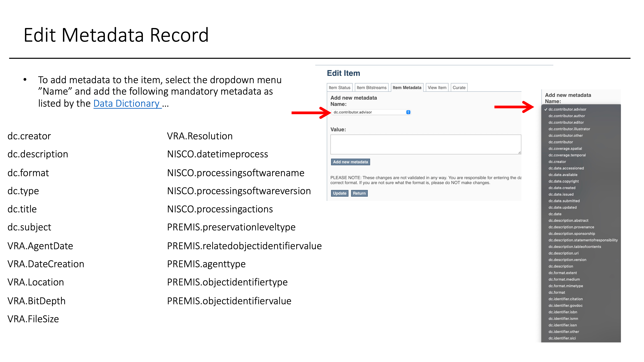
Task: Select the checked dc.contributor.advisor option
Action: point(567,109)
